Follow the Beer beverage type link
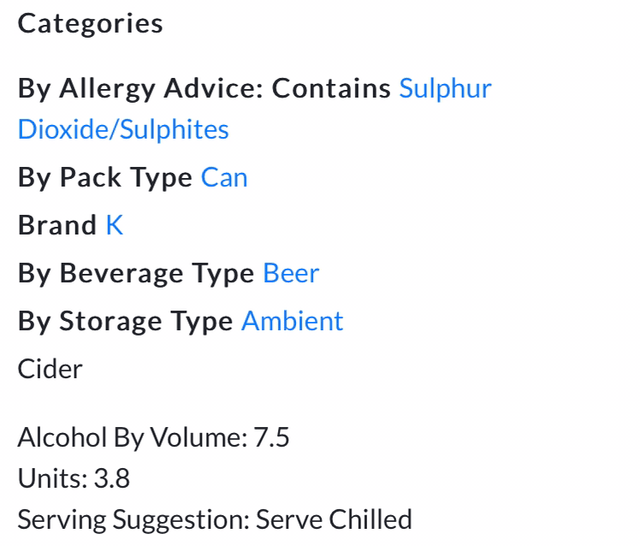Screen dimensions: 640x546 point(291,273)
